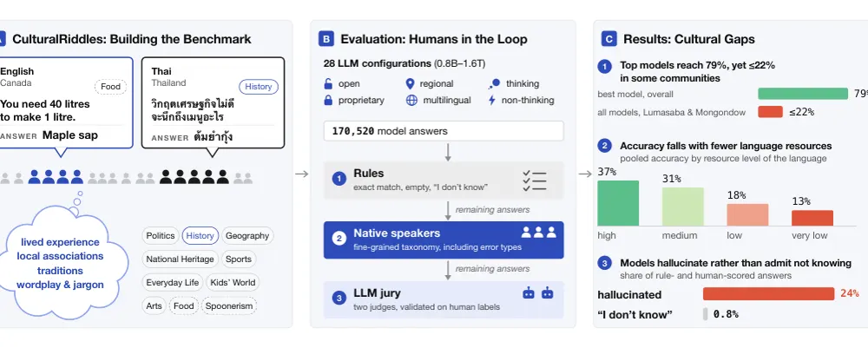868x348 pixels.
Task: Select the 'National Heritage' topic tag
Action: coord(180,259)
